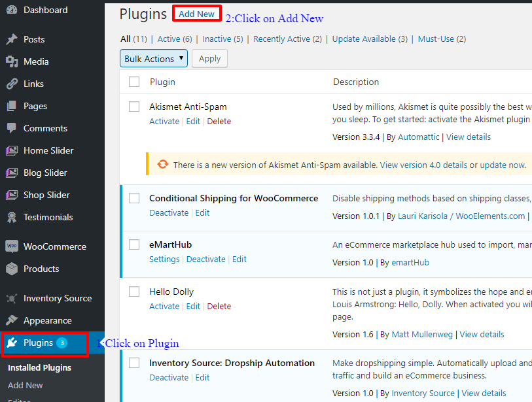Image resolution: width=532 pixels, height=402 pixels.
Task: Deactivate Inventory Source Dropship Automation
Action: (x=169, y=378)
